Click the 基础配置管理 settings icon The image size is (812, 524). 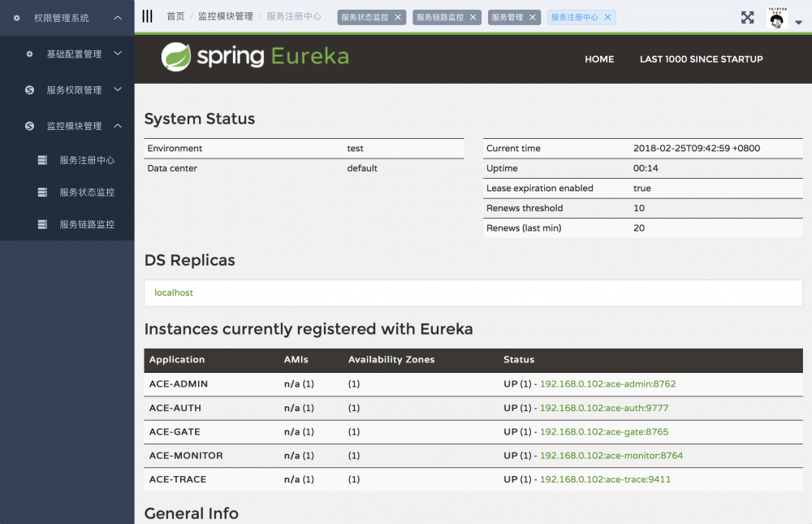coord(31,54)
